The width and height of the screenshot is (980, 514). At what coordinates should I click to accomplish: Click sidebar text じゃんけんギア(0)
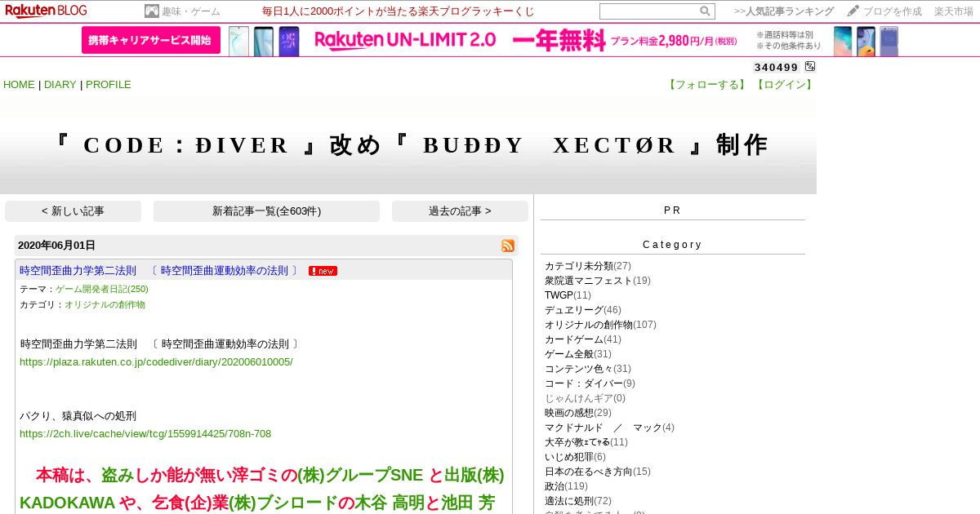[x=585, y=398]
